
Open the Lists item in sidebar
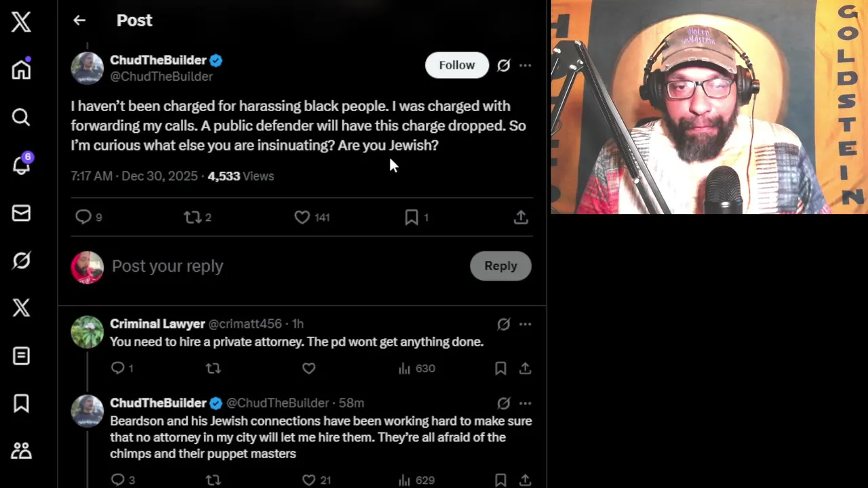(21, 356)
